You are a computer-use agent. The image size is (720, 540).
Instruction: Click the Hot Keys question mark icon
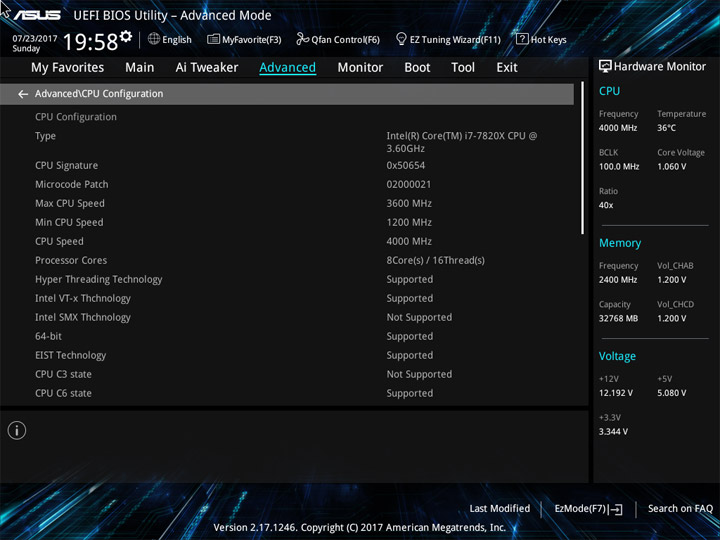522,39
